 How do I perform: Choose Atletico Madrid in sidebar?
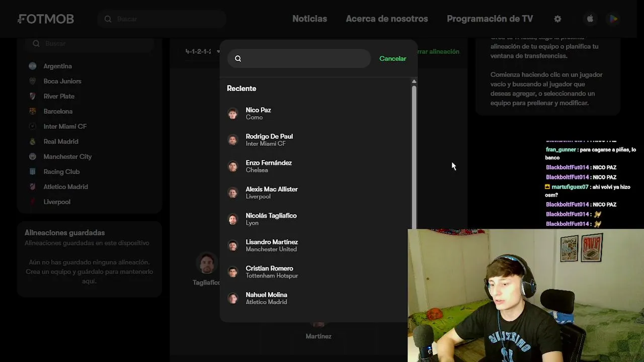tap(65, 187)
